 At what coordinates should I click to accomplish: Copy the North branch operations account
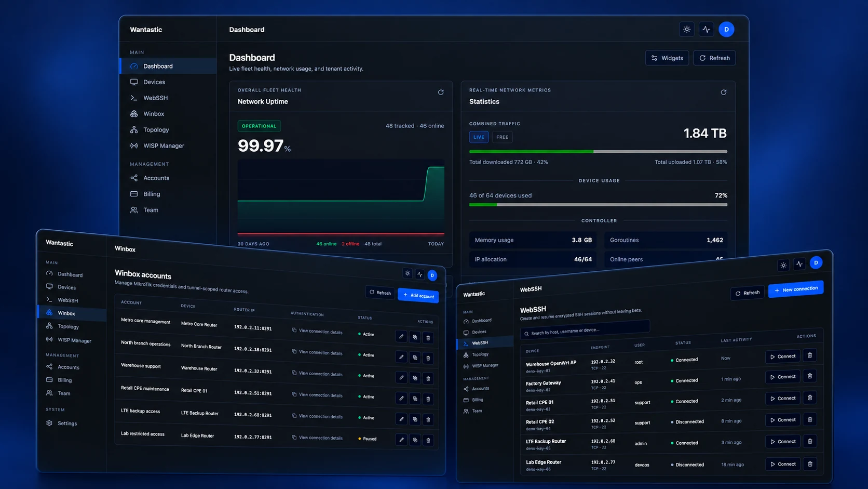tap(415, 358)
